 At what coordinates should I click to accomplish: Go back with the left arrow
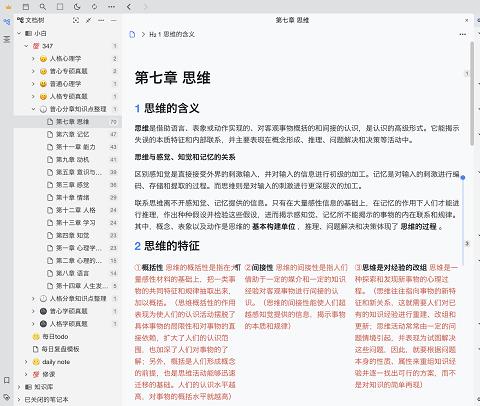coord(129,7)
